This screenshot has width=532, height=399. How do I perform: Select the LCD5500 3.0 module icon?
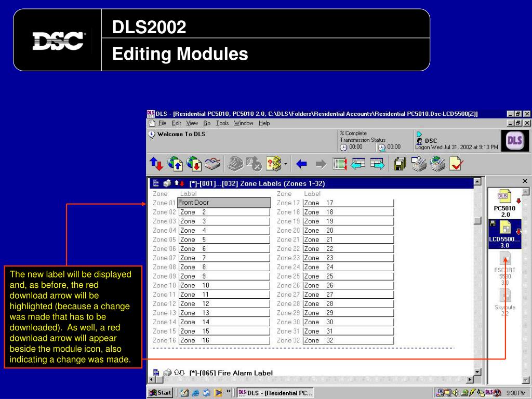[504, 234]
